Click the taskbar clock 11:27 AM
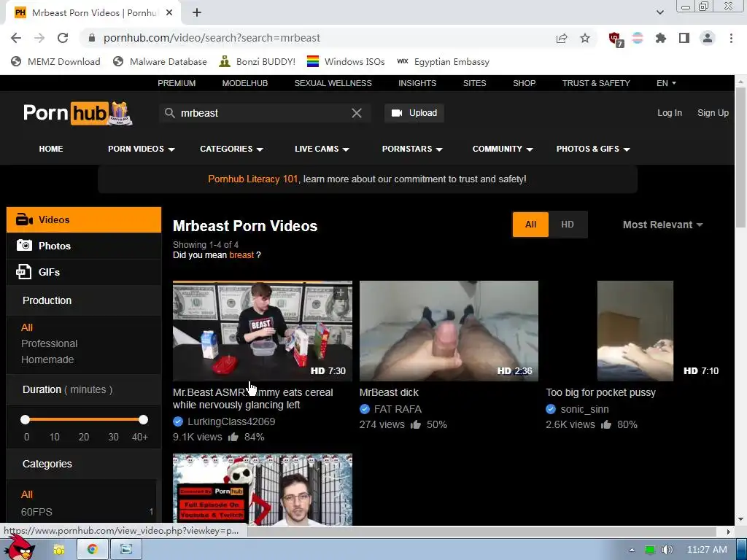The height and width of the screenshot is (560, 747). click(707, 550)
